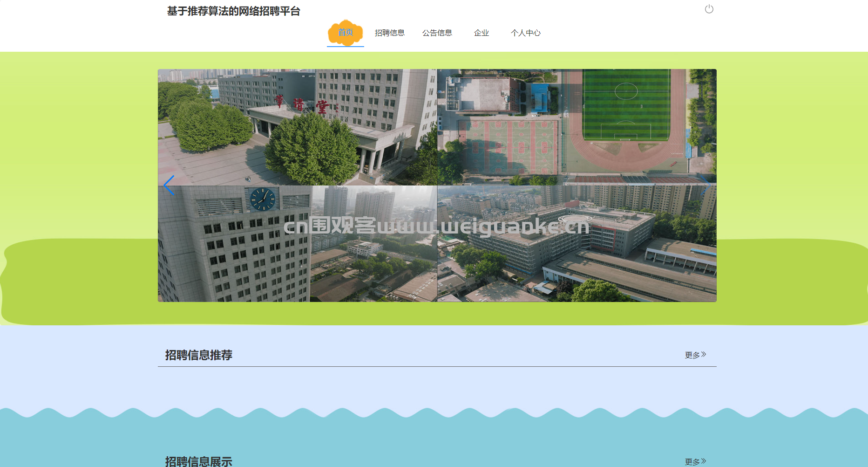Open the 招聘信息 tab
The image size is (868, 467).
pos(389,33)
